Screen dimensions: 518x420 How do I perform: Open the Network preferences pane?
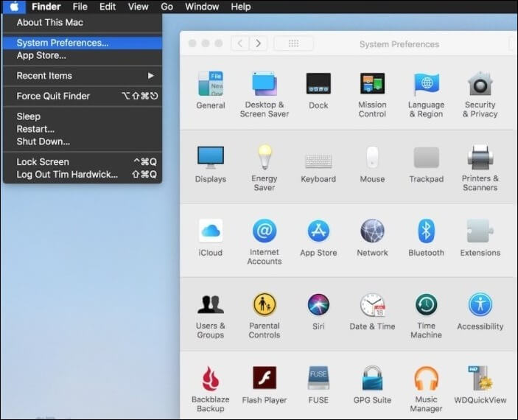point(372,238)
